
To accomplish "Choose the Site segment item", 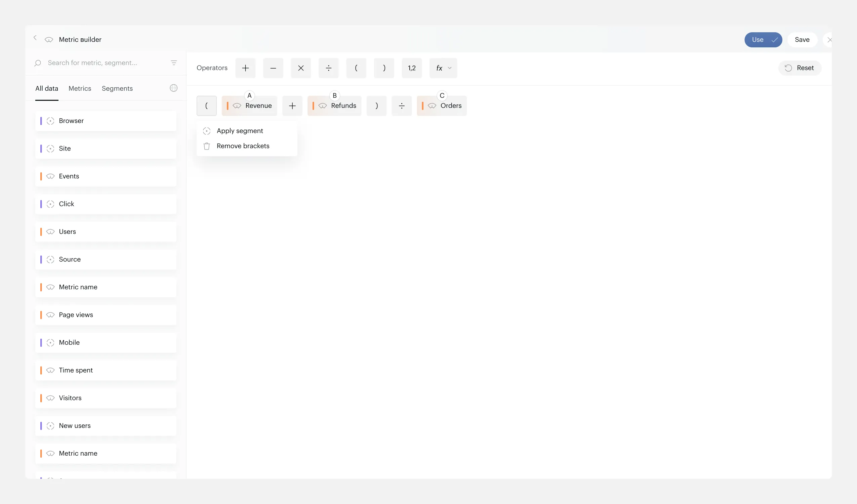I will [x=106, y=149].
